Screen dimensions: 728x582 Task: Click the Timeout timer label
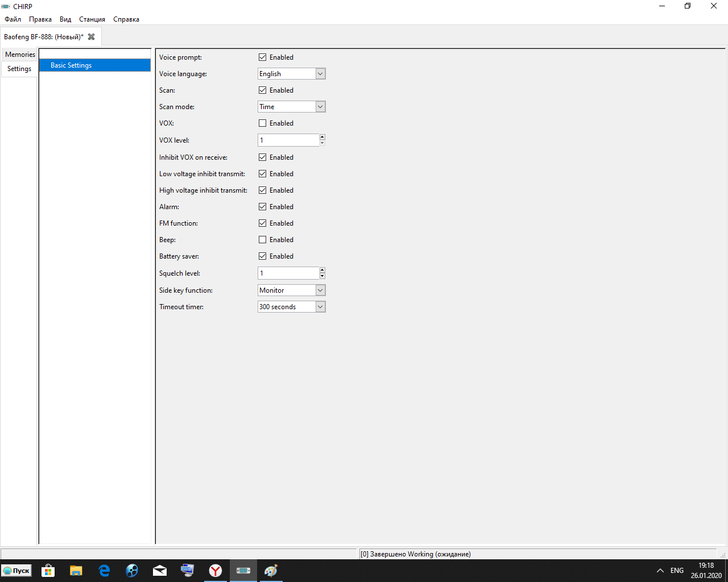pos(181,307)
